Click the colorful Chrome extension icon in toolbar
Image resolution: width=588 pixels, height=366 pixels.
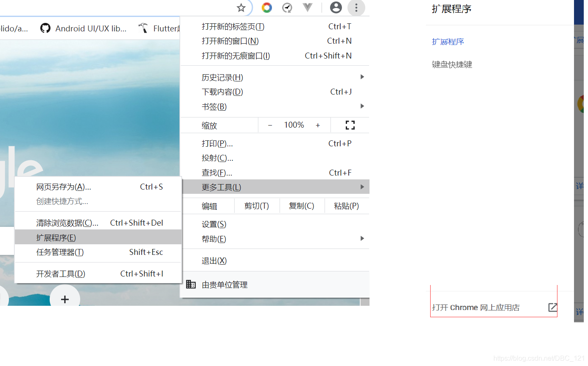pyautogui.click(x=266, y=8)
